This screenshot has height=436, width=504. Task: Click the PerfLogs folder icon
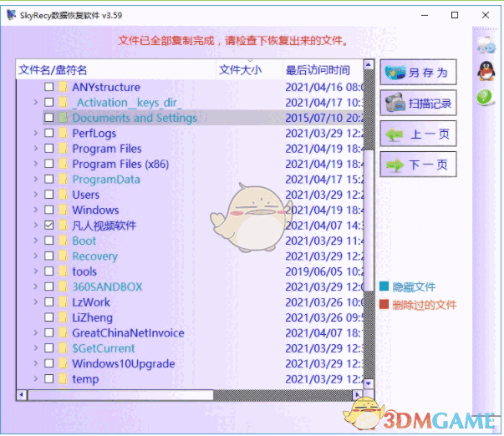(x=63, y=133)
